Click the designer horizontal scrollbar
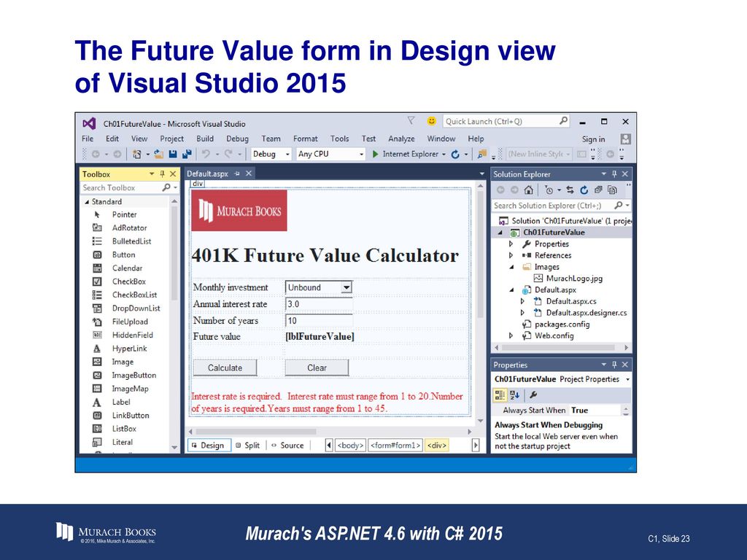Viewport: 747px width, 560px height. (x=330, y=432)
